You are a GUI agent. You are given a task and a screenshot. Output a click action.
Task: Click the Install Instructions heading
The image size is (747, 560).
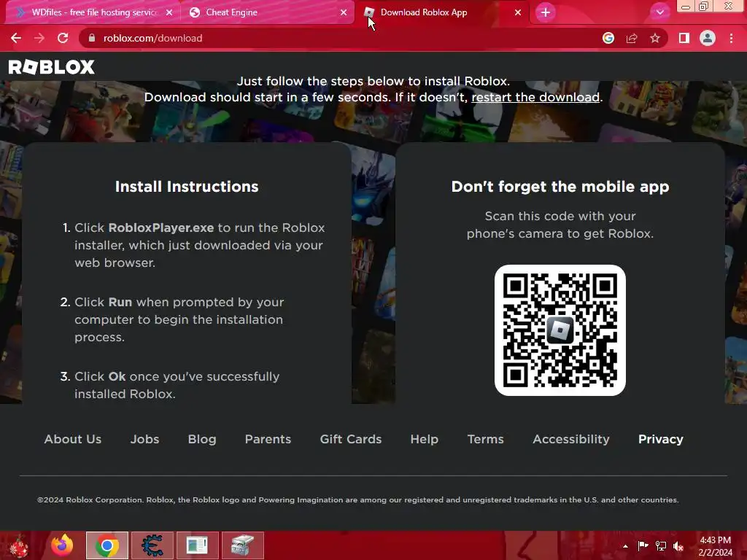(187, 187)
